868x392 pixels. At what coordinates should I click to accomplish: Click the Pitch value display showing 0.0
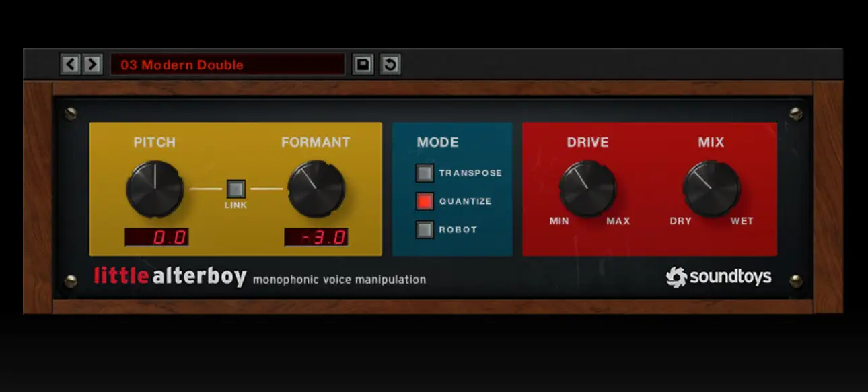pos(156,237)
